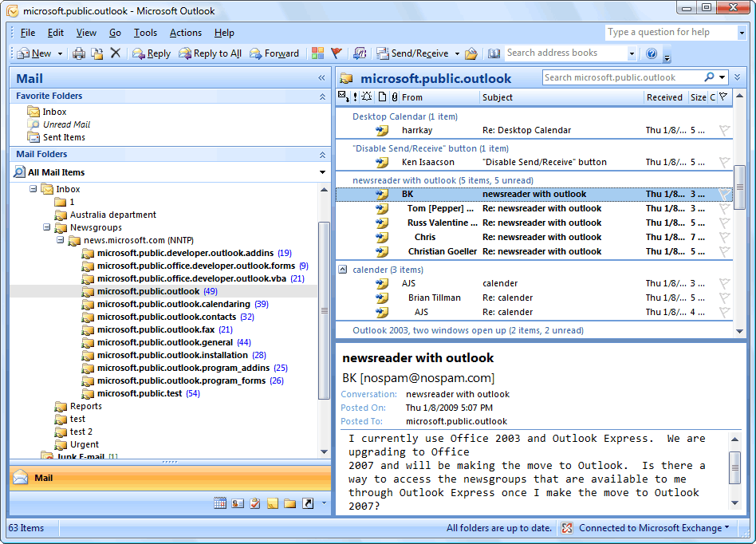Click the red Follow Up flag icon
The image size is (756, 544).
pos(337,53)
